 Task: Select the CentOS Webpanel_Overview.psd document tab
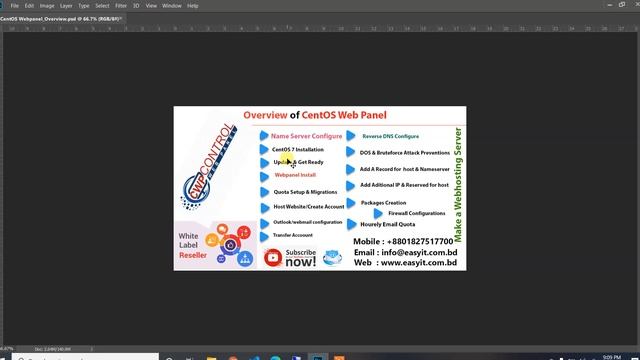tap(61, 19)
